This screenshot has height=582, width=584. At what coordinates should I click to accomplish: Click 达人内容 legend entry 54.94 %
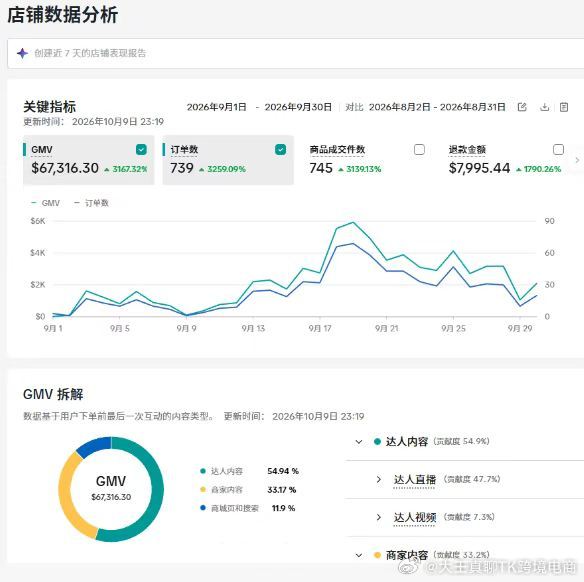pos(249,471)
